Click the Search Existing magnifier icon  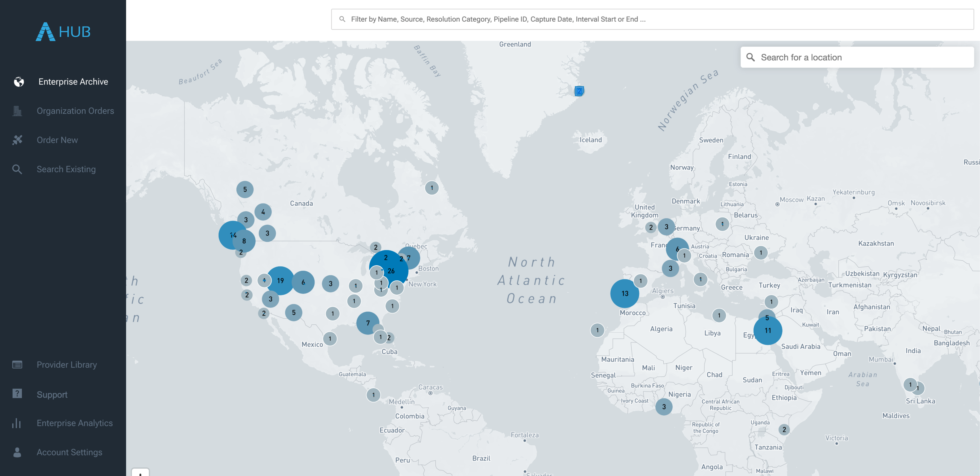coord(17,169)
